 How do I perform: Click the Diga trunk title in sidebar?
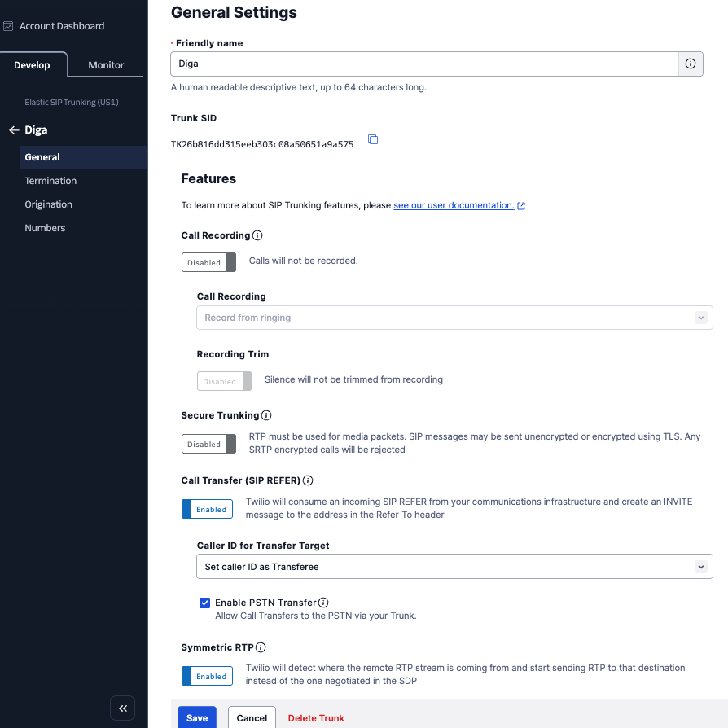[36, 130]
